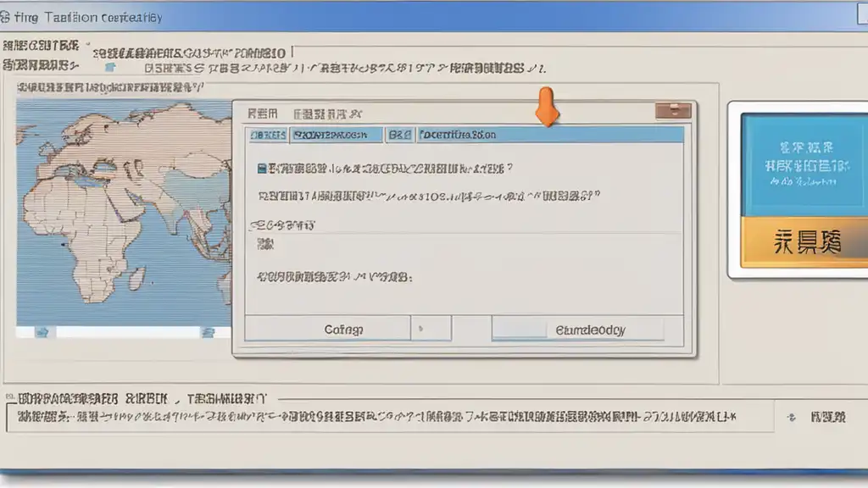This screenshot has width=868, height=488.
Task: Click small blue icon below the top toolbar text
Action: 110,68
